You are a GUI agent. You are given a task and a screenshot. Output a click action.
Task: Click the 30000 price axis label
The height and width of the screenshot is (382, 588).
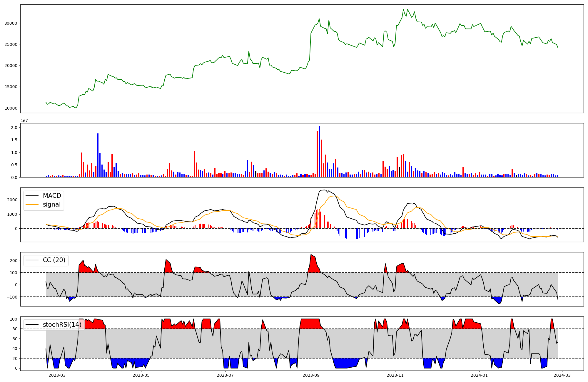pyautogui.click(x=11, y=23)
